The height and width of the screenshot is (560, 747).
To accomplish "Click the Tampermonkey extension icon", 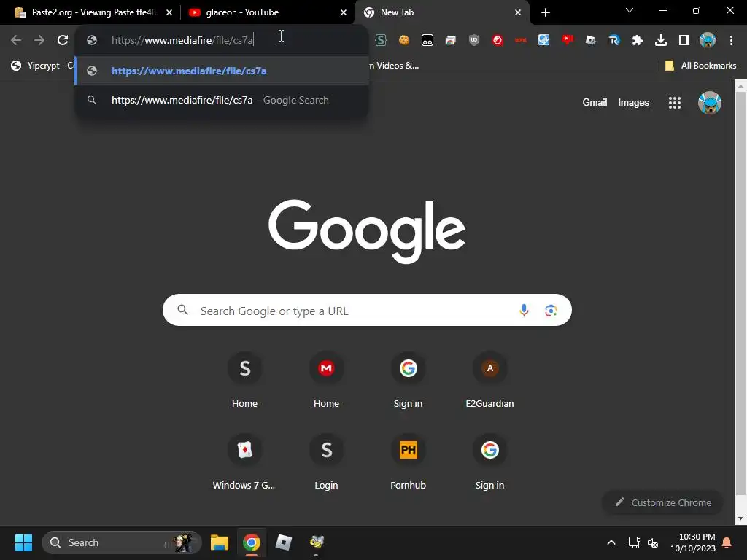I will 427,40.
